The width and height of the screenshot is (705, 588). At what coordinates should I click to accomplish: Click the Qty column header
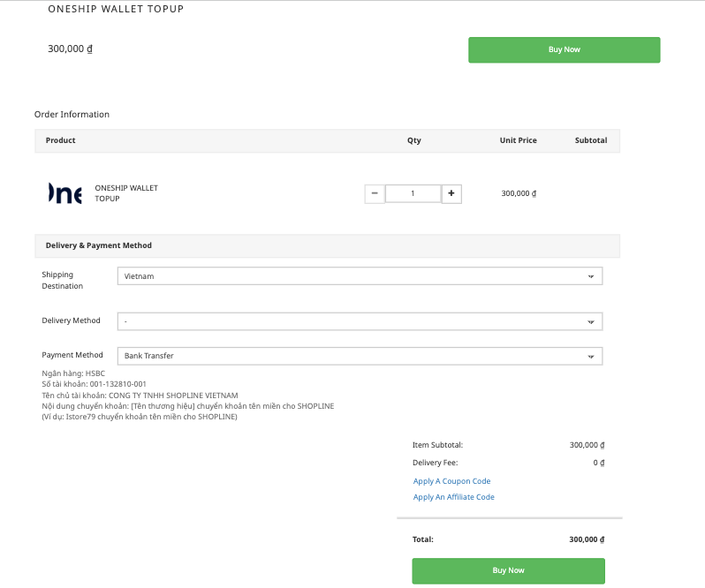pyautogui.click(x=414, y=140)
